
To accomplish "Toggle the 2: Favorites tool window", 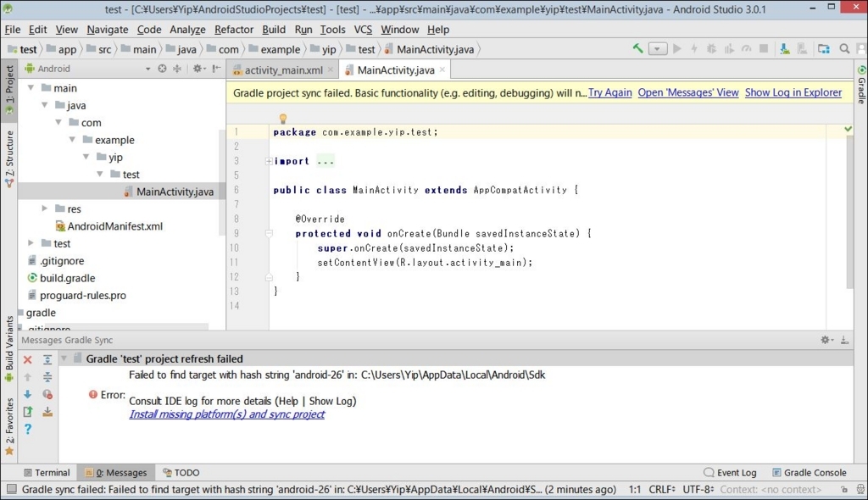I will [x=9, y=426].
